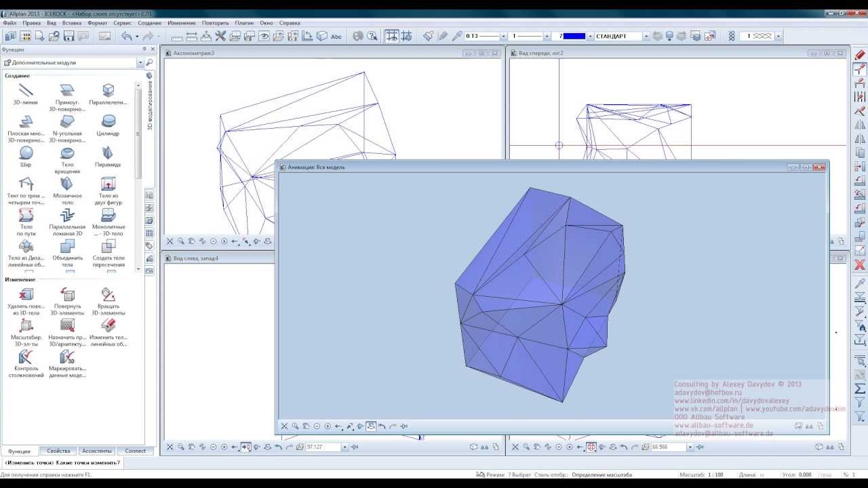Viewport: 868px width, 488px height.
Task: Click the search magnifier next to modules dropdown
Action: pos(150,62)
